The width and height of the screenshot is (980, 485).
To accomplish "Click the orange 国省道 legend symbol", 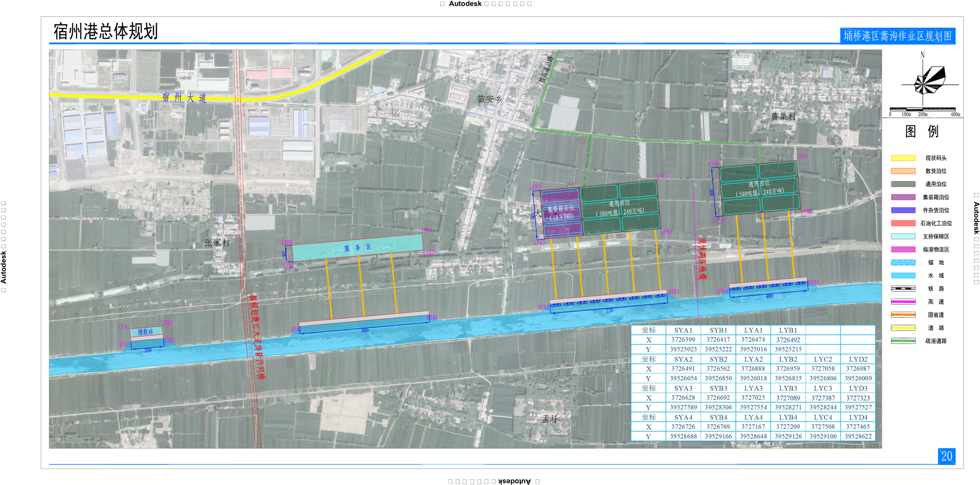I will click(x=903, y=315).
